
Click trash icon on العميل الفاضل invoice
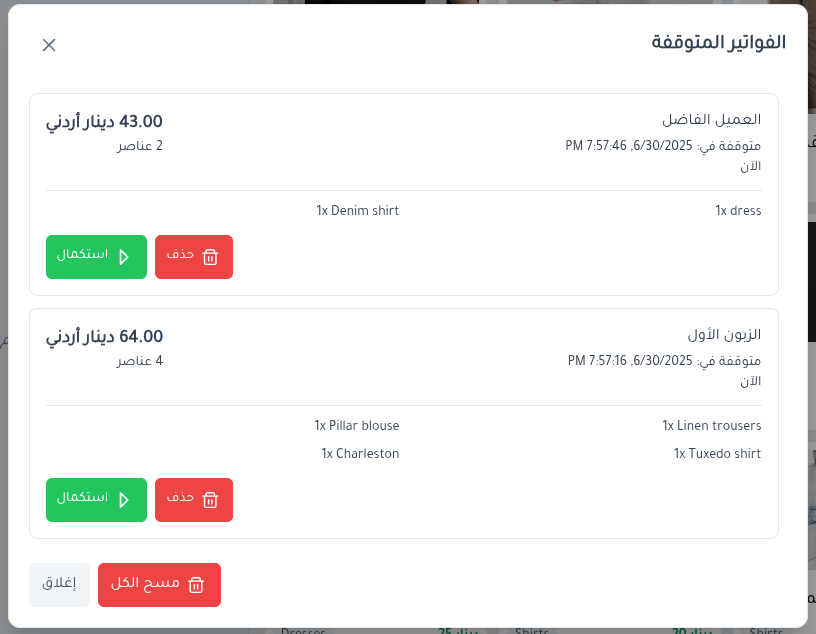pos(210,257)
